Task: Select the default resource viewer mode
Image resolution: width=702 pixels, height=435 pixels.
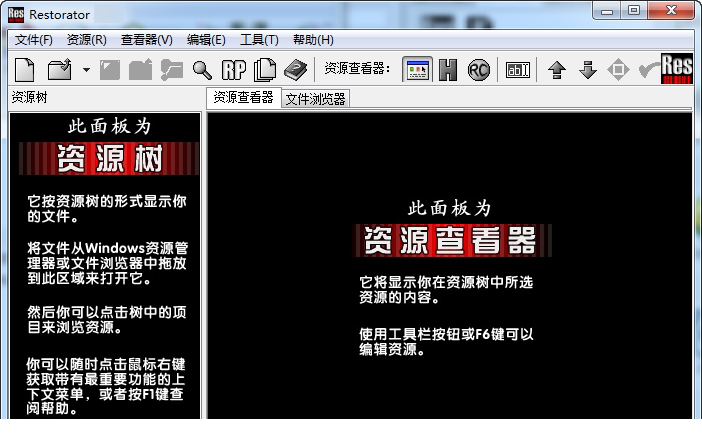Action: pos(417,69)
